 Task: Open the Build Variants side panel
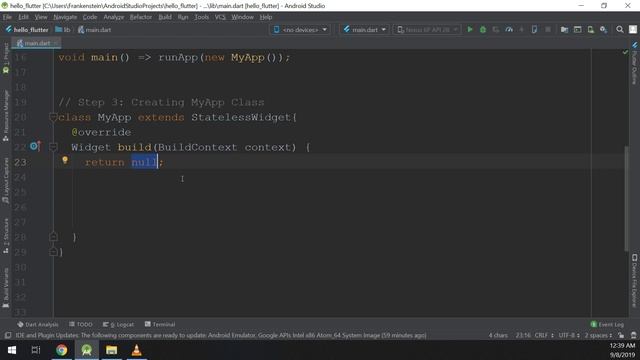click(6, 287)
